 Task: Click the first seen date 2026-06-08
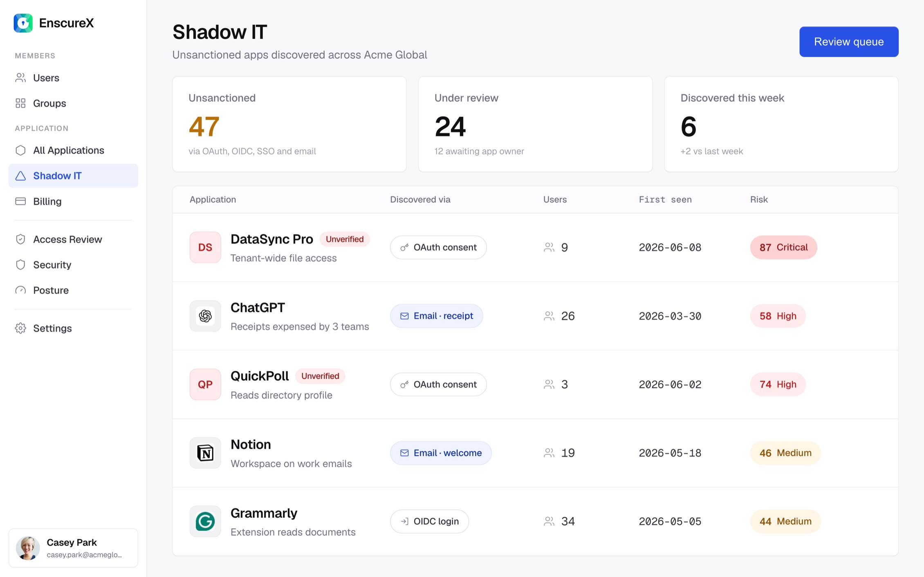pyautogui.click(x=670, y=247)
